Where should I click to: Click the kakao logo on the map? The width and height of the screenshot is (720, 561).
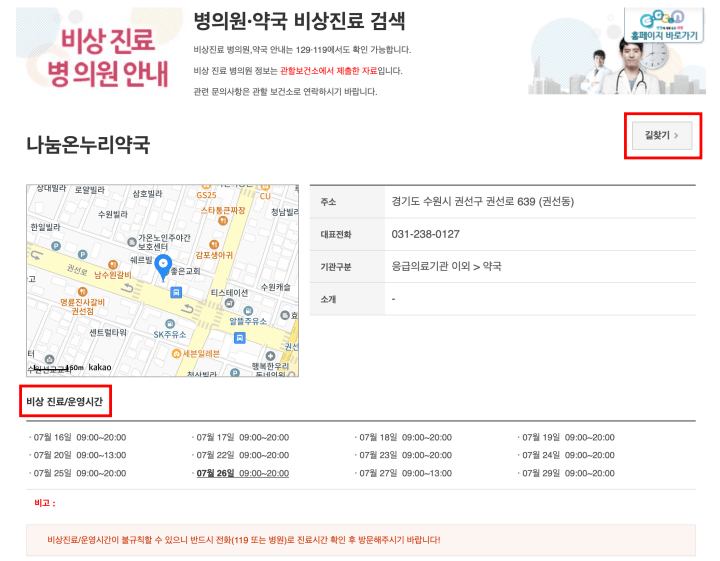pyautogui.click(x=100, y=367)
